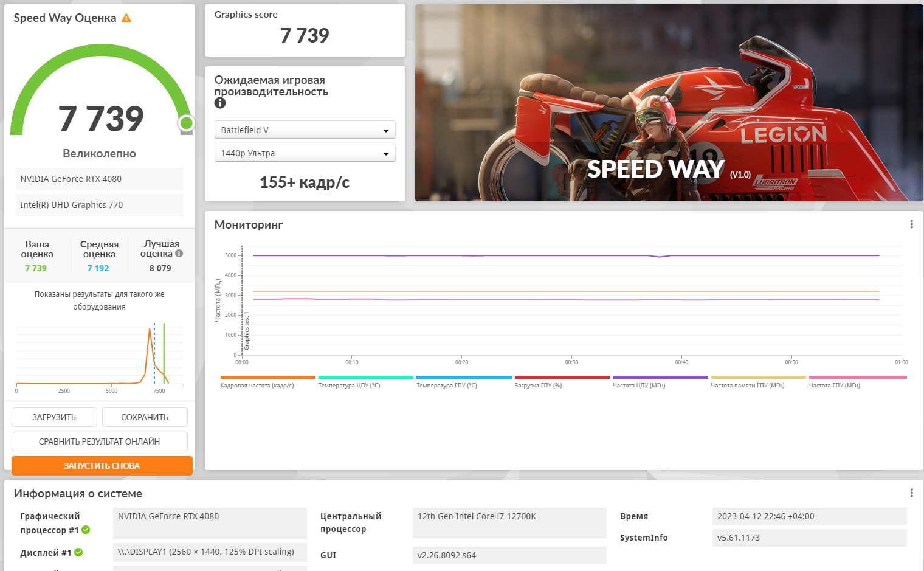Click the info icon under Ожидаемая игровая производительность
924x571 pixels.
point(220,103)
